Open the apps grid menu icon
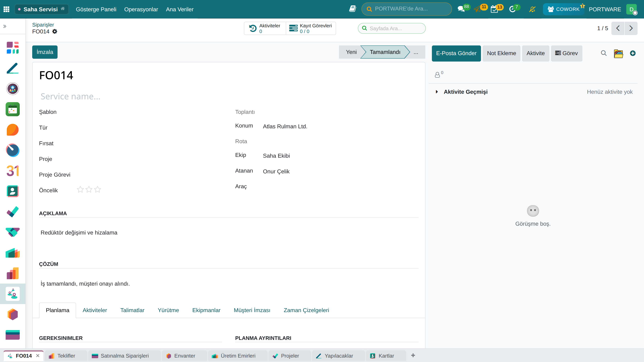Image resolution: width=644 pixels, height=362 pixels. [x=6, y=9]
